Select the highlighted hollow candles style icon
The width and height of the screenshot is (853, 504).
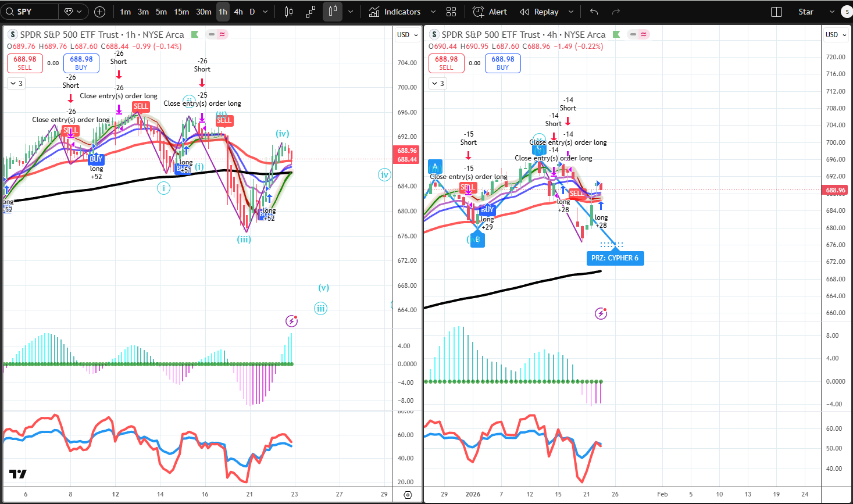(333, 12)
